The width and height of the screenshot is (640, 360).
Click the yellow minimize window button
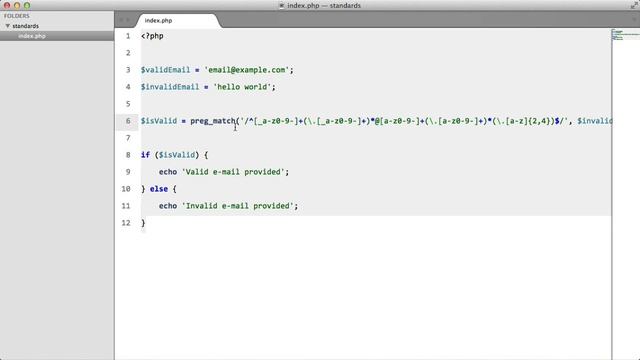coord(17,6)
